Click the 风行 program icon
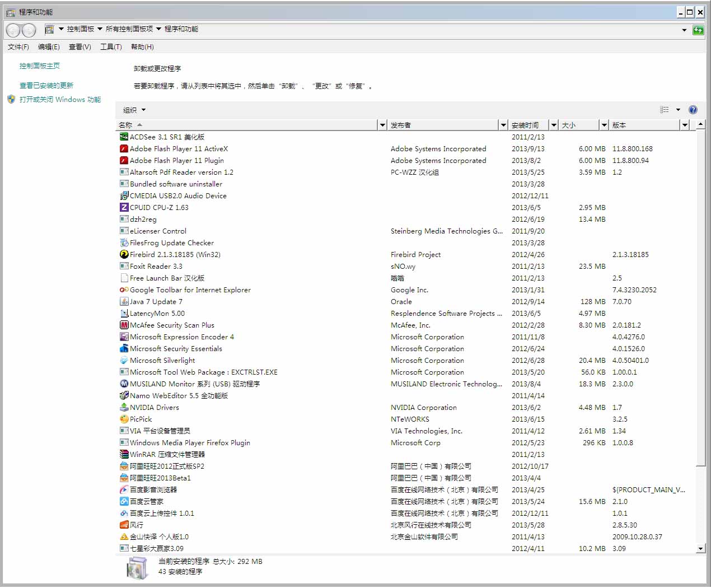 click(124, 525)
